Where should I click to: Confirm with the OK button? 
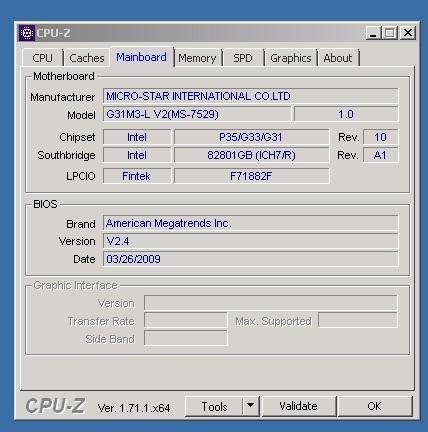pyautogui.click(x=375, y=406)
